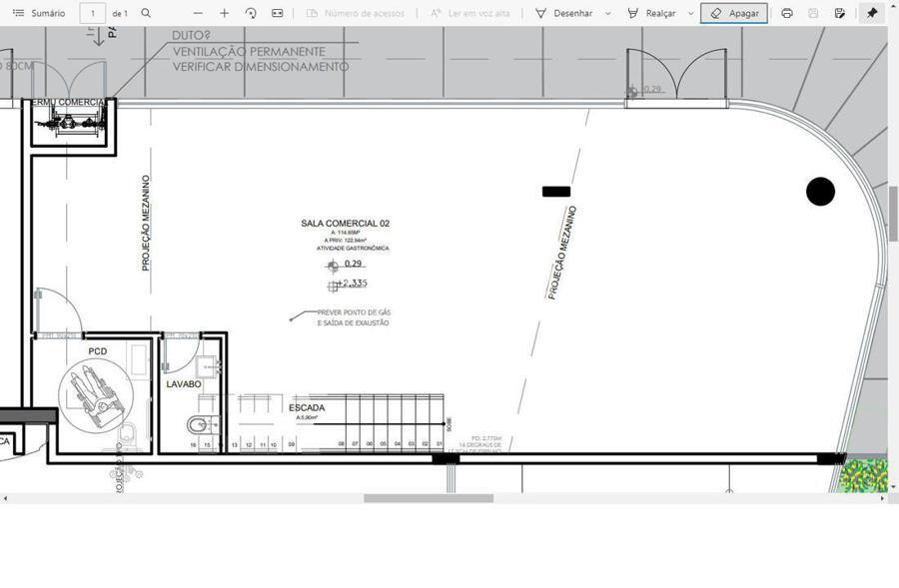899x588 pixels.
Task: Click Número de acessos button
Action: coord(355,13)
